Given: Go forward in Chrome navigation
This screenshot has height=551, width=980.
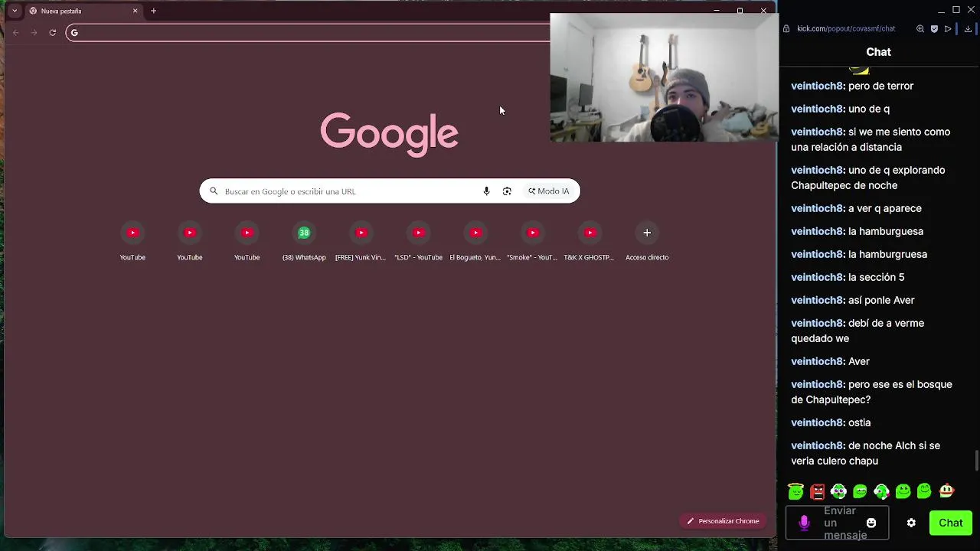Looking at the screenshot, I should pyautogui.click(x=34, y=32).
